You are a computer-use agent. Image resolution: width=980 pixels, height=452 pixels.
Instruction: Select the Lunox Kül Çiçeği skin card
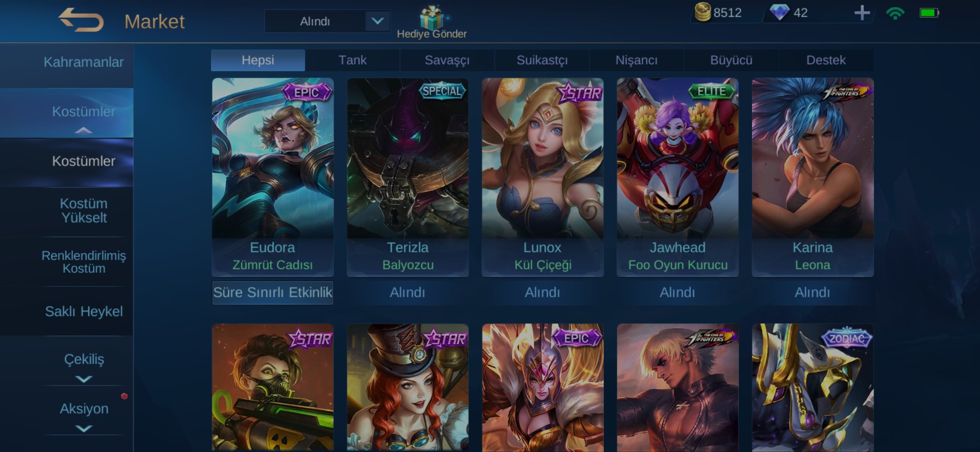coord(543,177)
